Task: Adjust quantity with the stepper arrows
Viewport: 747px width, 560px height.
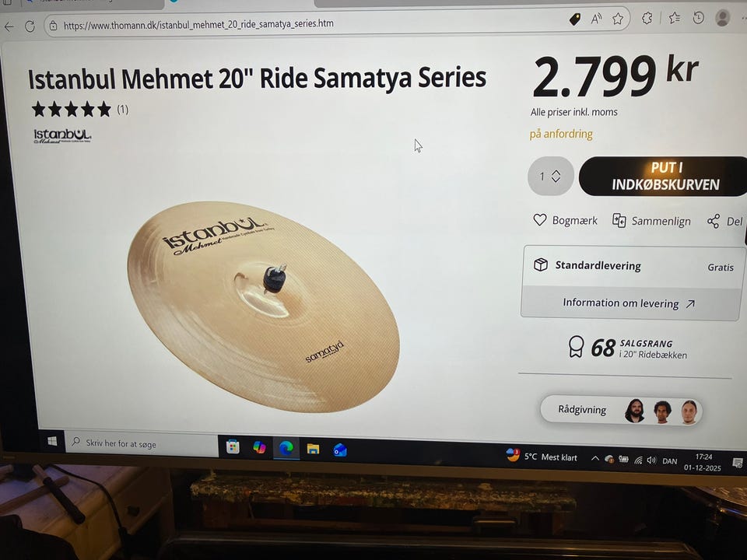Action: click(556, 177)
